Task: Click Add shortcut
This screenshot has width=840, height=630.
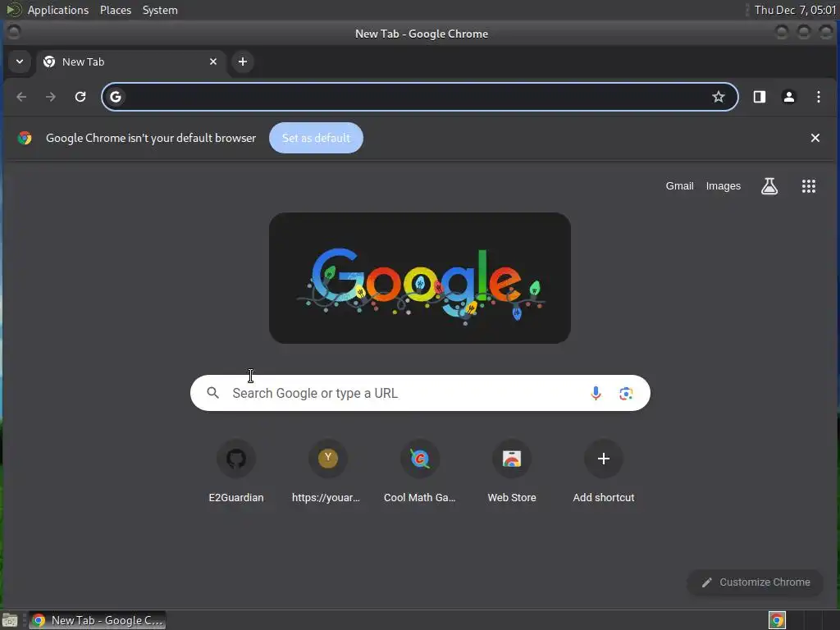Action: [x=604, y=472]
